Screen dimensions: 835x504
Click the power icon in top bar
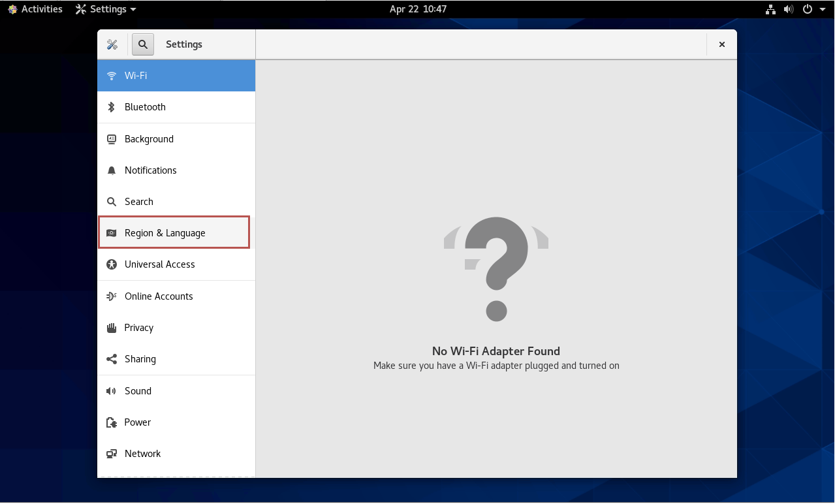pyautogui.click(x=808, y=9)
